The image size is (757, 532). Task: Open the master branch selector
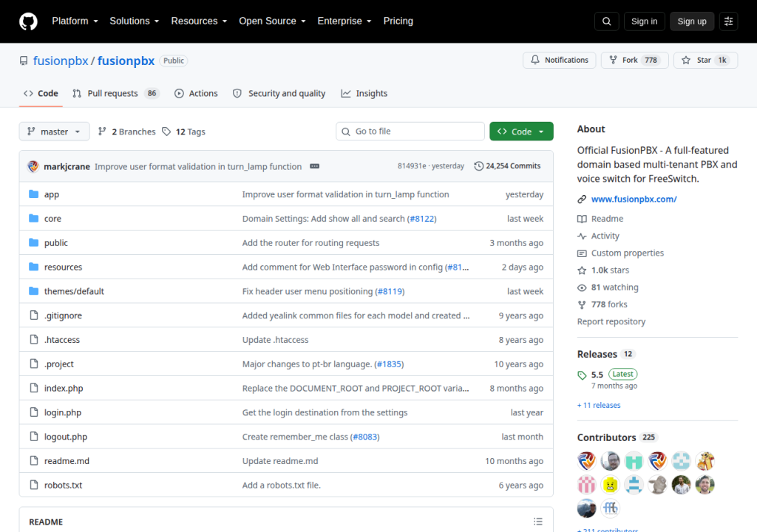click(54, 132)
